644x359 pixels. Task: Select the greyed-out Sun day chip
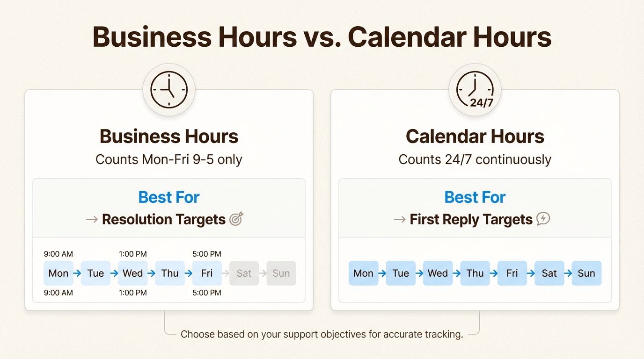point(281,273)
